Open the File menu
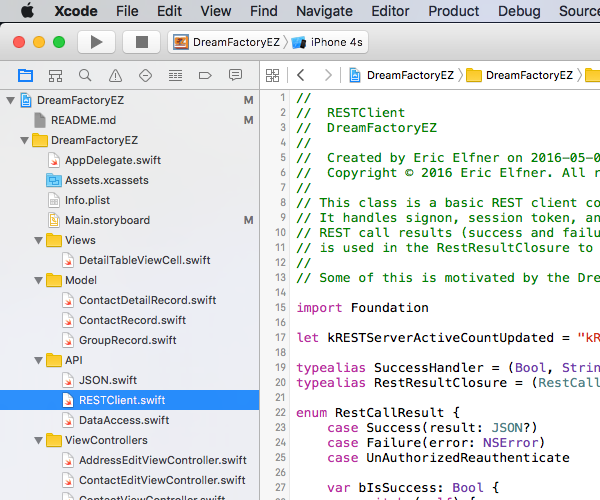 [x=127, y=11]
